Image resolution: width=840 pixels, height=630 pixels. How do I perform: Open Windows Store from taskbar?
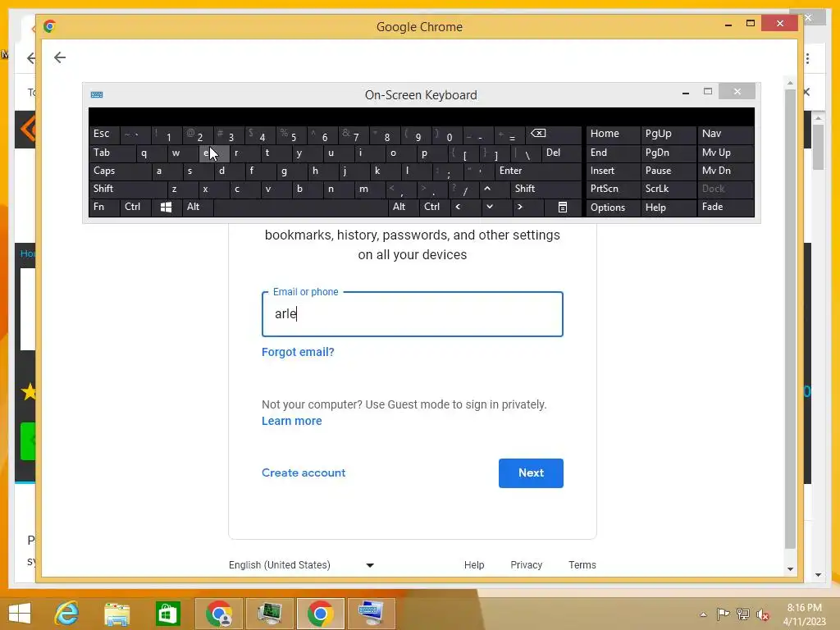(167, 613)
